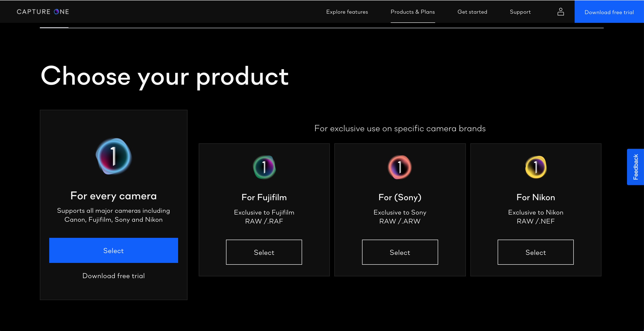Click 'Exclusive to Sony RAW /.ARW' description
This screenshot has height=331, width=644.
(x=400, y=217)
